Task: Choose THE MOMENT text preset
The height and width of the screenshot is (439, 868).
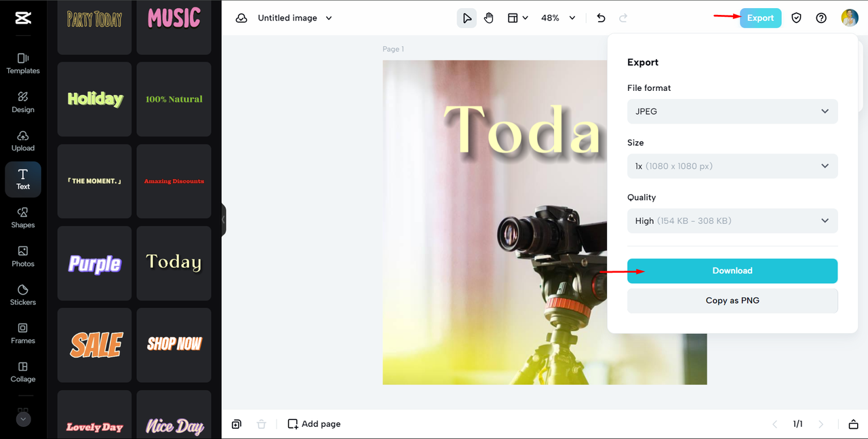Action: [94, 181]
